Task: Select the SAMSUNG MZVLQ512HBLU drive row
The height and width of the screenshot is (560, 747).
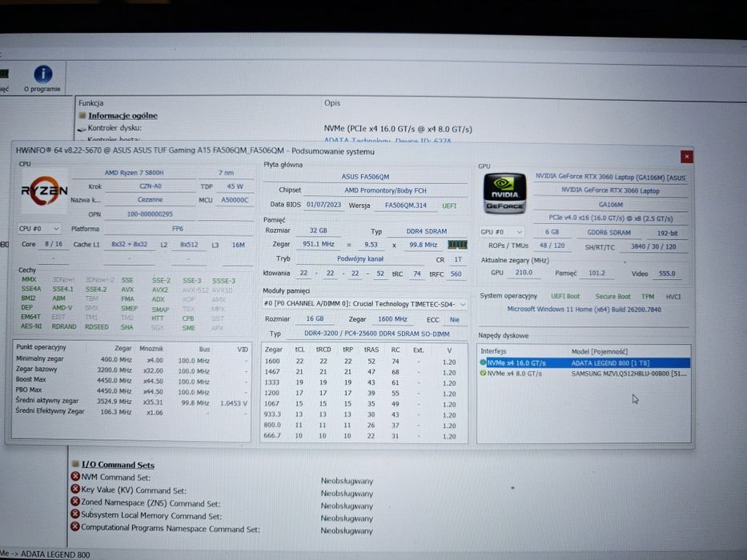Action: coord(585,374)
